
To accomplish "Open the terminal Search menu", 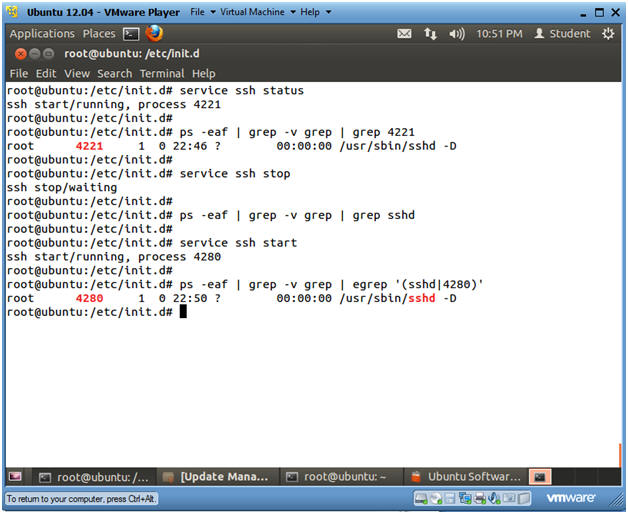I will pyautogui.click(x=115, y=74).
